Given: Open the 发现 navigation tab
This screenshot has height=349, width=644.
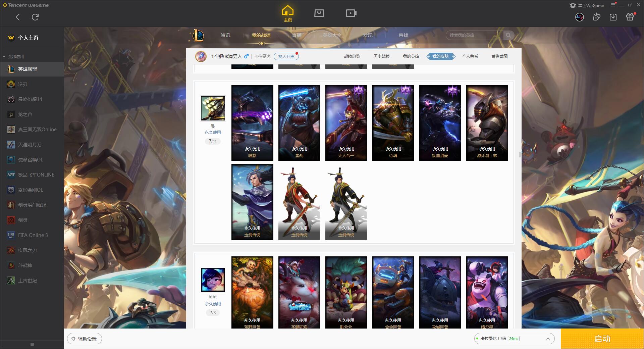Looking at the screenshot, I should coord(368,35).
